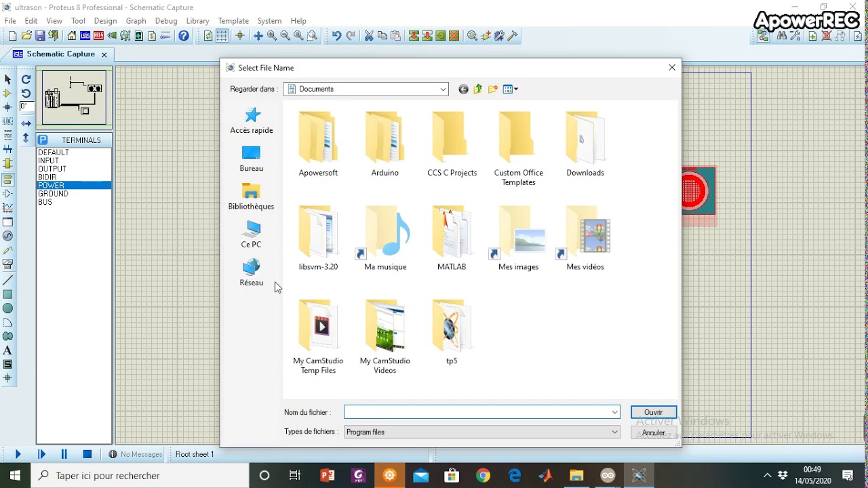Go to Bureau in the places bar
Viewport: 868px width, 488px height.
point(252,159)
